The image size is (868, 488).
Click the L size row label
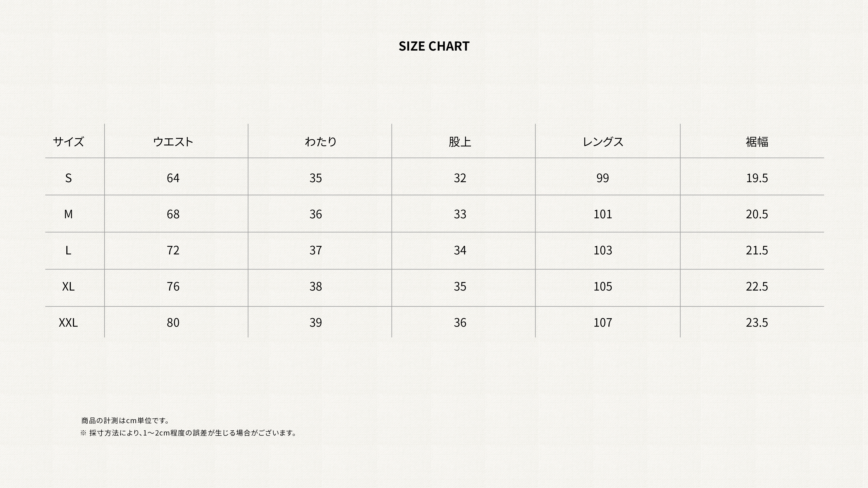(68, 250)
